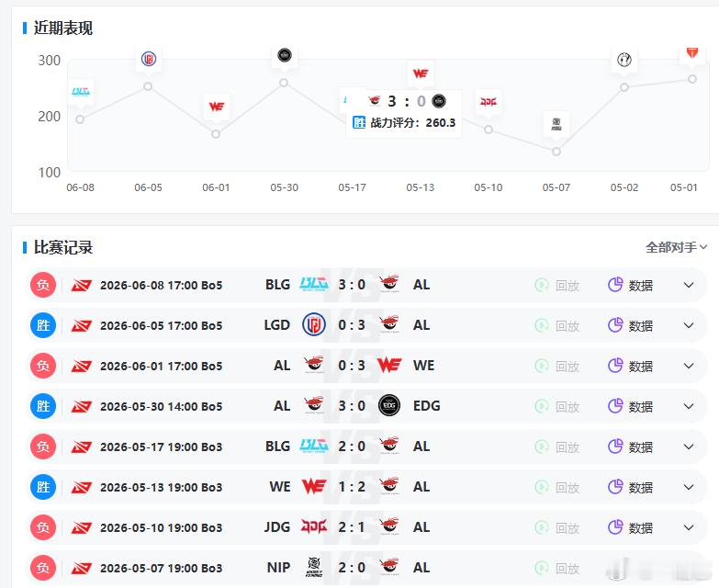Click the iG logo marker above 05-02
The width and height of the screenshot is (719, 588).
[x=624, y=60]
